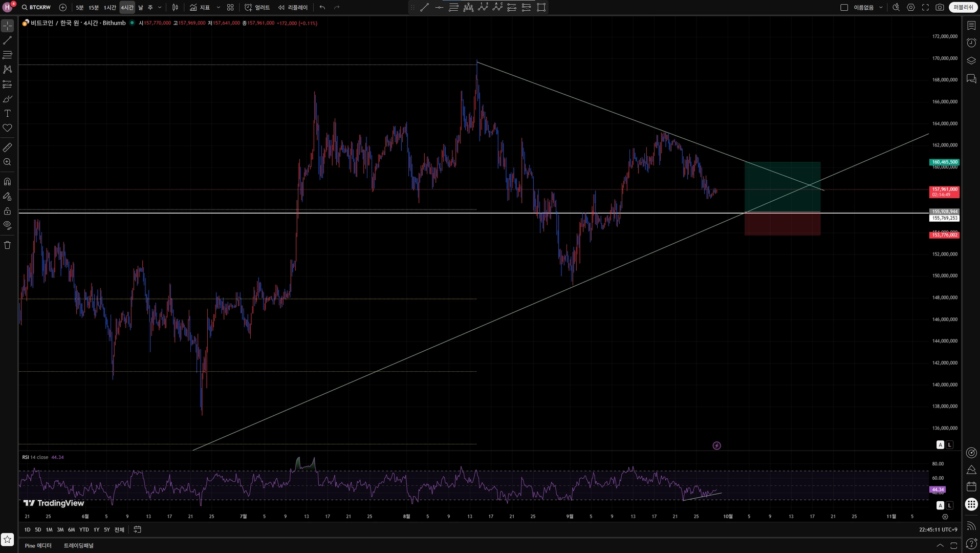Click the BTCKRW symbol search field
980x553 pixels.
click(x=36, y=7)
